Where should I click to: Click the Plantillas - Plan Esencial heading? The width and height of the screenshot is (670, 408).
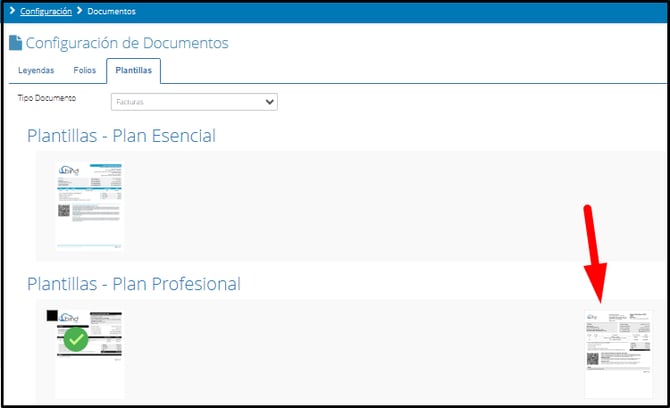tap(121, 135)
